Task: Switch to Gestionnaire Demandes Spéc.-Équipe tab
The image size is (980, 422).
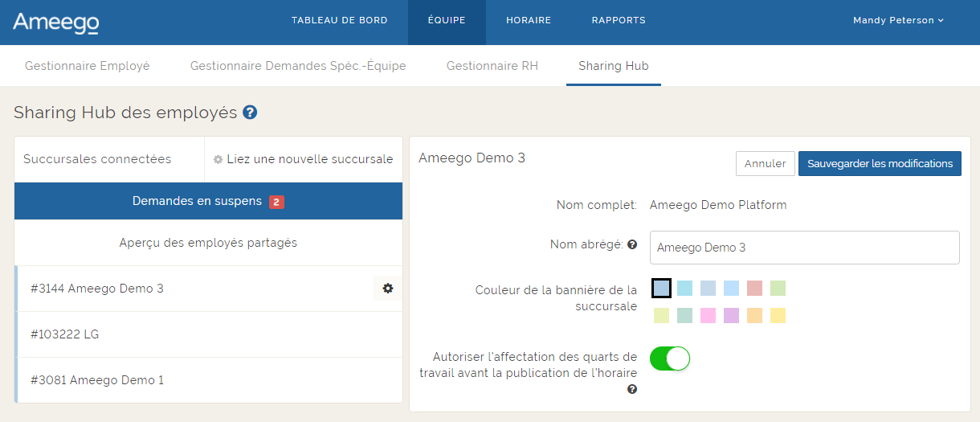Action: click(298, 66)
